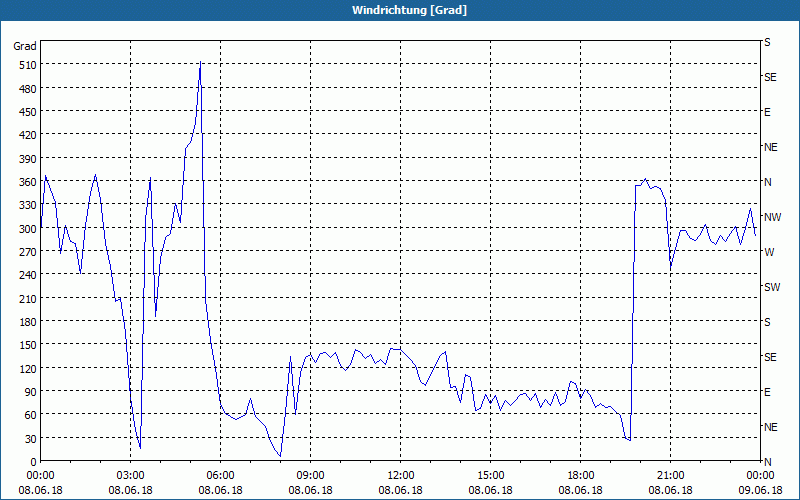Click the "00:00" label above 09.06.18

pyautogui.click(x=760, y=476)
